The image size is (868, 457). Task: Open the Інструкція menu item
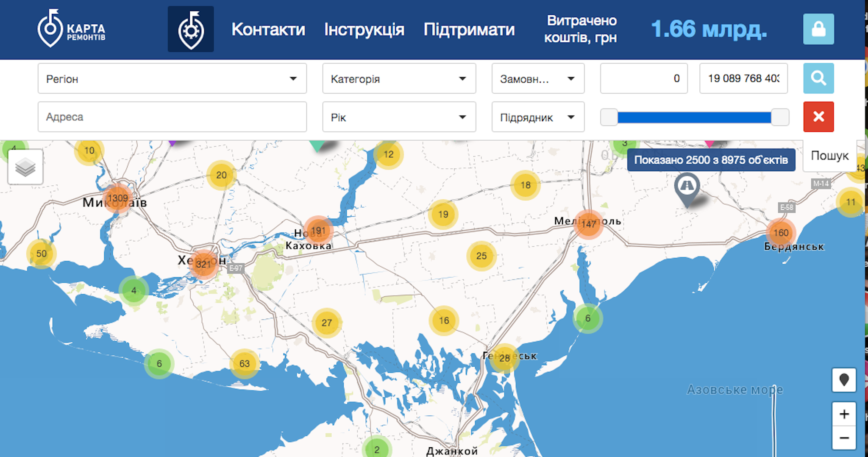364,30
